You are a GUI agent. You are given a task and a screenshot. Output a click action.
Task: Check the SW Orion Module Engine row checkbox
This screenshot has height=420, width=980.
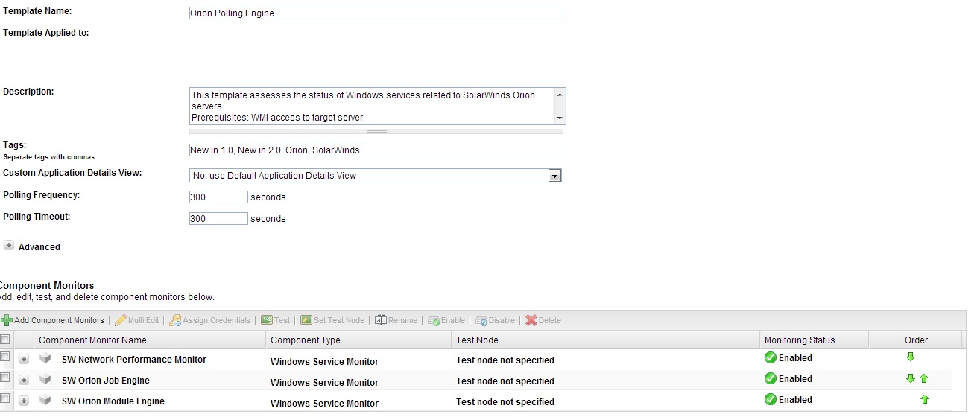5,399
